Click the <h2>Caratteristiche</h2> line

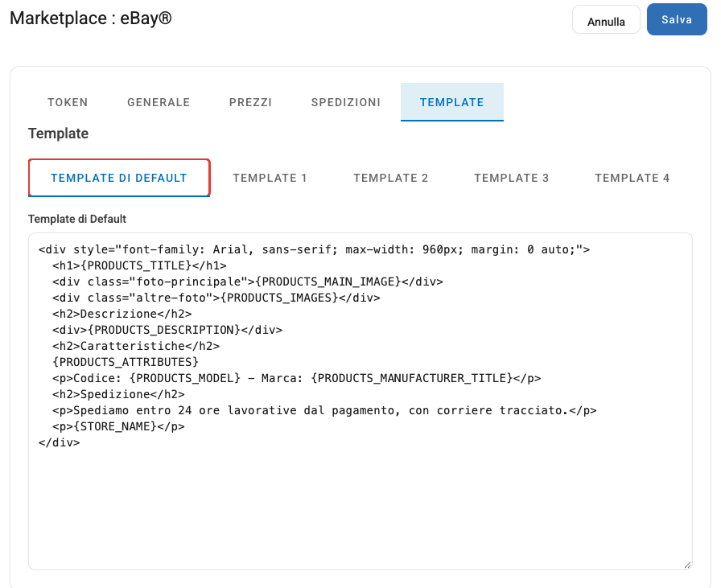click(136, 346)
